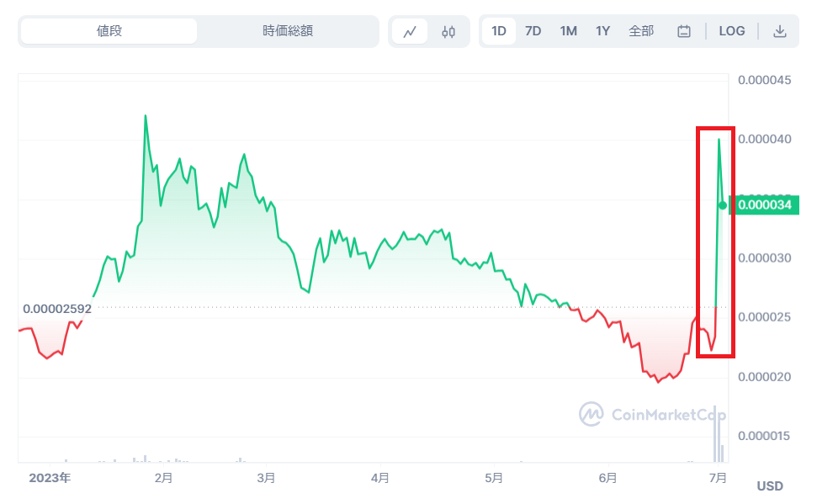
Task: Download the chart using the export icon
Action: pyautogui.click(x=778, y=30)
